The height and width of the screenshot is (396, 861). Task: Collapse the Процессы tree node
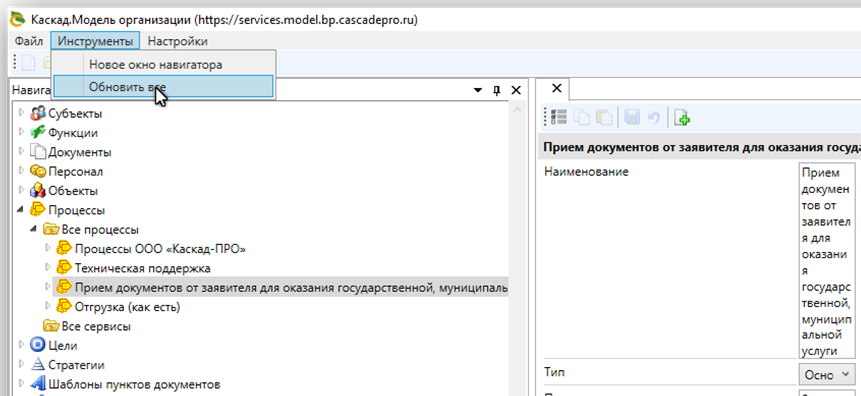(21, 210)
